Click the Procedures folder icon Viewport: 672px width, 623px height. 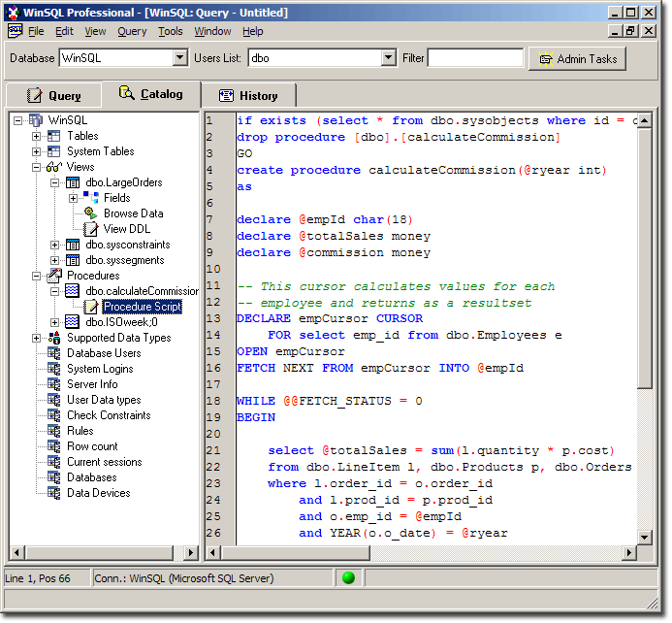(x=54, y=276)
